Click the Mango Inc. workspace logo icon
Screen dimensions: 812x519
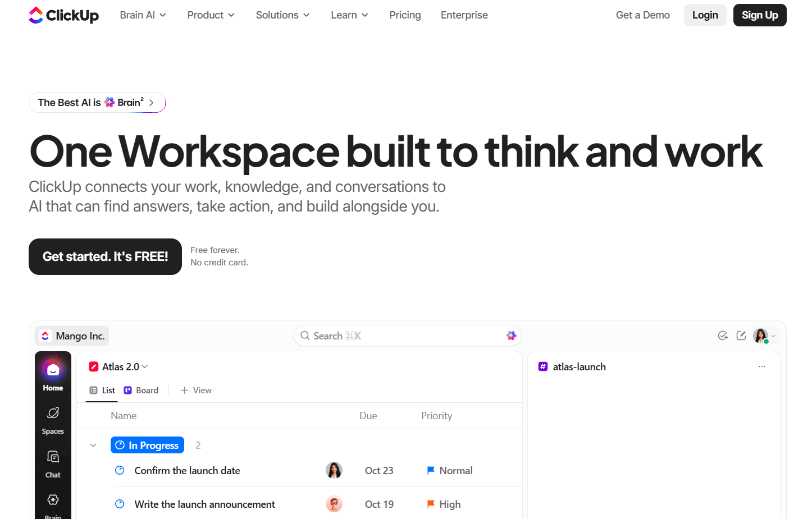[x=45, y=336]
